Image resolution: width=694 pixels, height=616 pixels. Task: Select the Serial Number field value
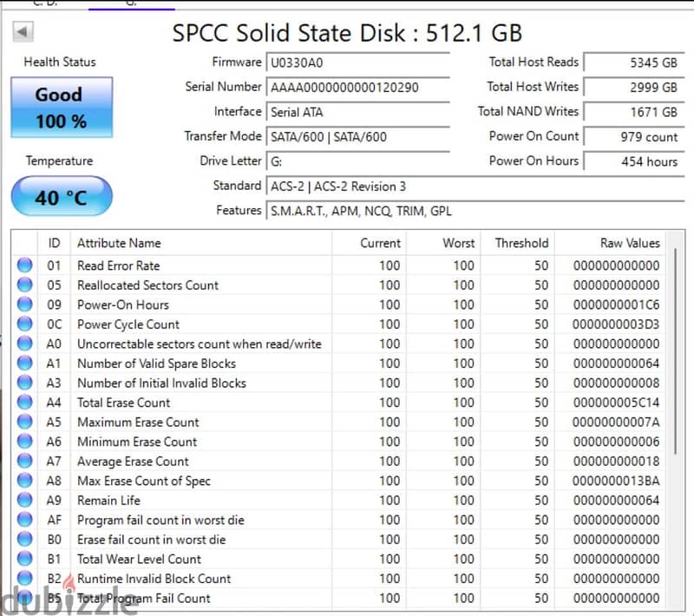coord(357,87)
